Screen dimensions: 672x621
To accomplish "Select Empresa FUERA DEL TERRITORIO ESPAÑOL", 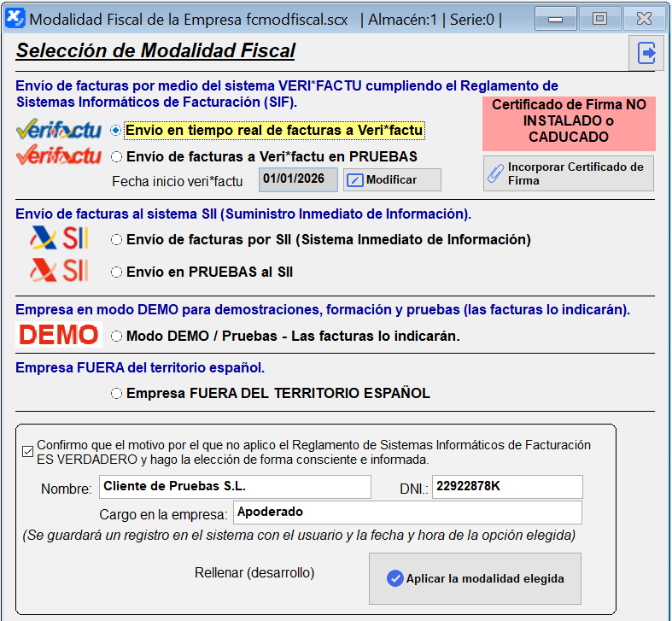I will click(270, 393).
